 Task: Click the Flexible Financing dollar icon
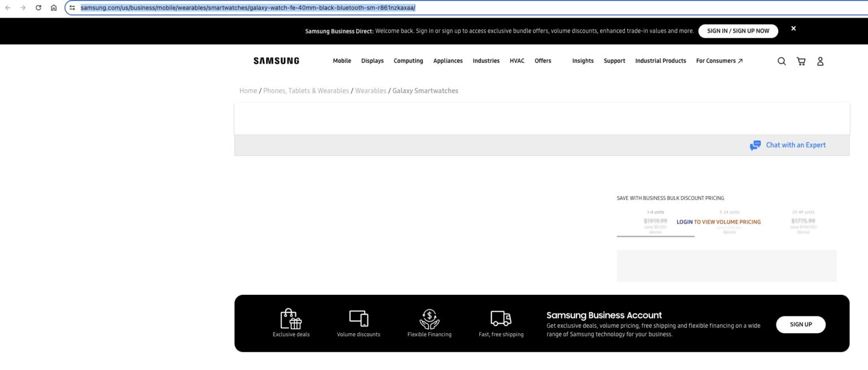click(429, 317)
